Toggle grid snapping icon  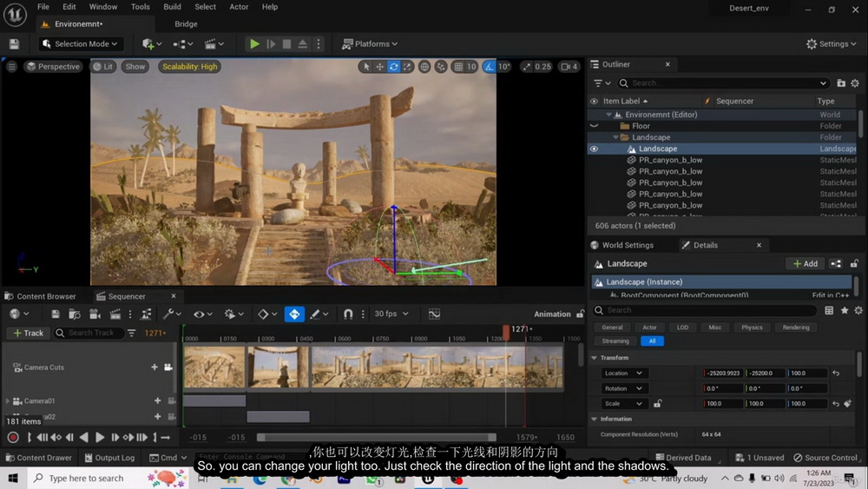click(x=458, y=67)
